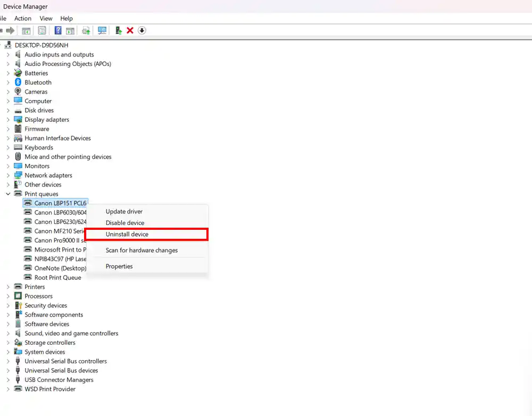Click the scan for hardware changes monitor icon
Viewport: 532px width, 416px height.
102,30
